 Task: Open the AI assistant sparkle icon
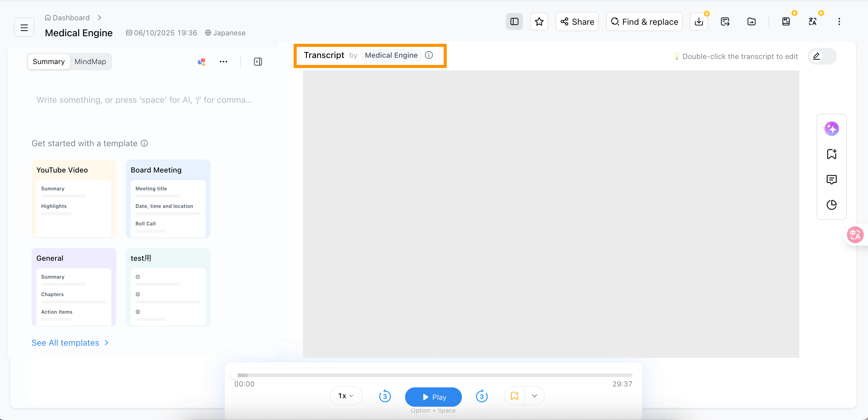pos(832,128)
